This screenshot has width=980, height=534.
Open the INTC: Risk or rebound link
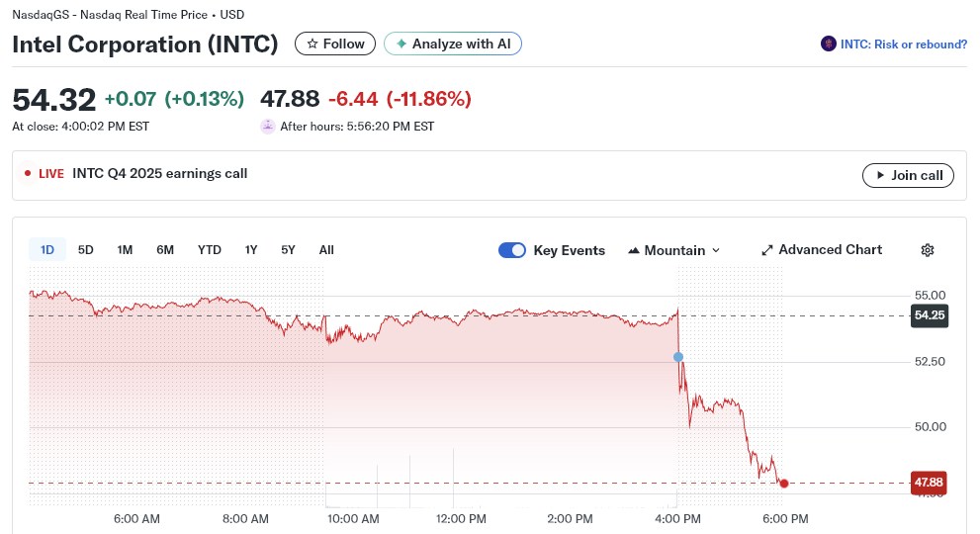[903, 44]
